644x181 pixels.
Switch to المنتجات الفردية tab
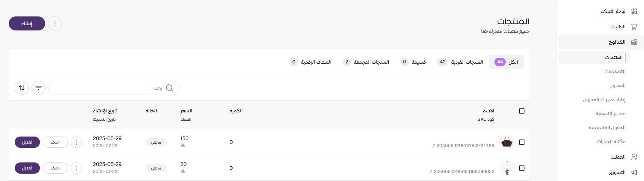460,62
